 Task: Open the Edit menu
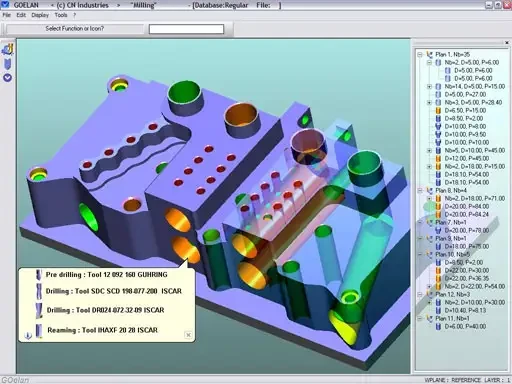(x=21, y=15)
